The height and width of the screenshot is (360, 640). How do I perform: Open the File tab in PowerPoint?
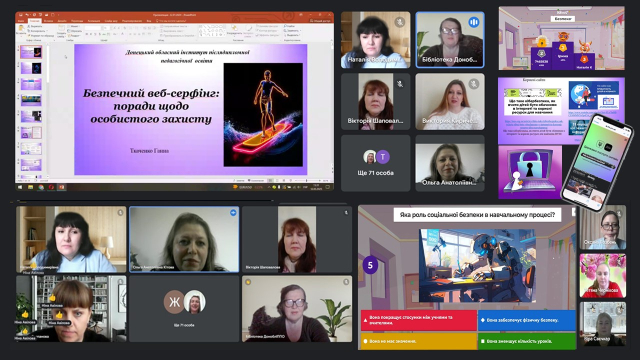(21, 21)
